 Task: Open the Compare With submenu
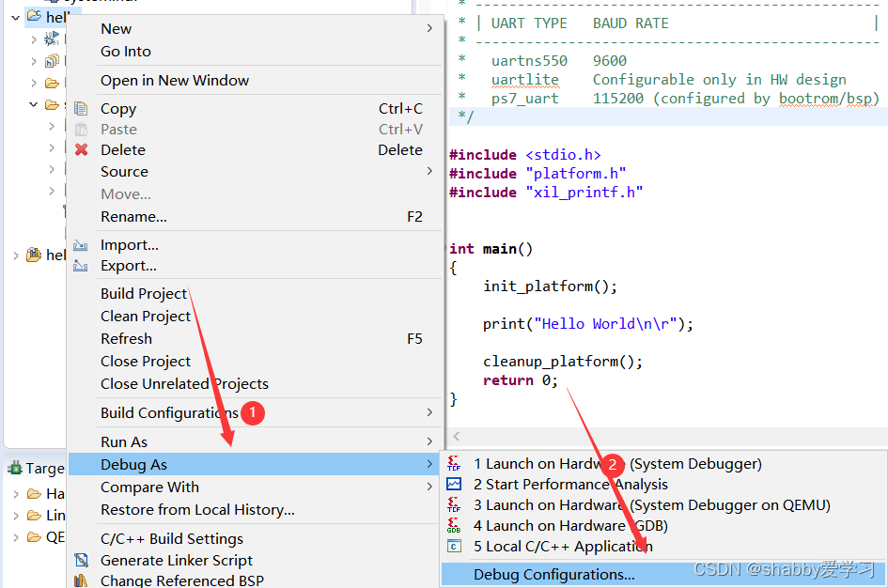[149, 487]
